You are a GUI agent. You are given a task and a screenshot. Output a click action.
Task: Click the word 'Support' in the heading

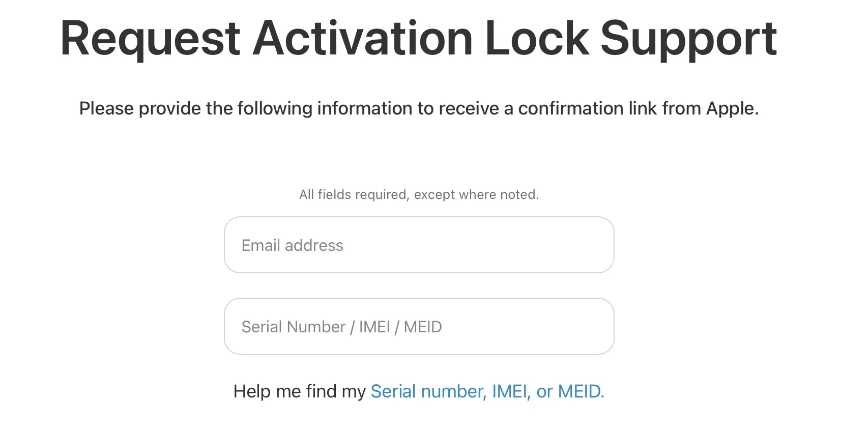(688, 38)
